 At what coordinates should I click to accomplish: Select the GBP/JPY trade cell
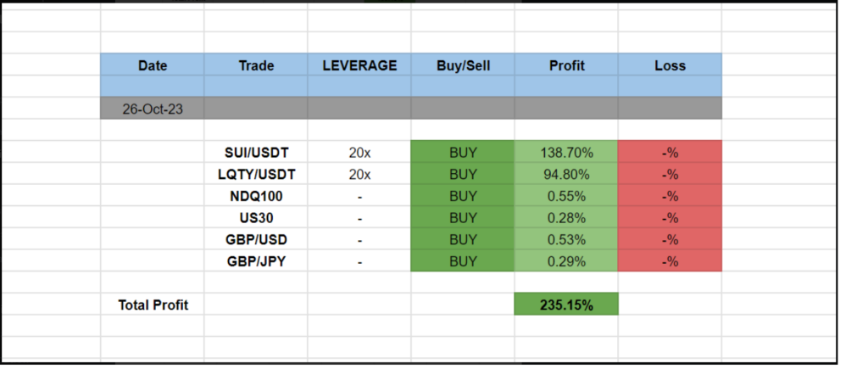coord(256,261)
